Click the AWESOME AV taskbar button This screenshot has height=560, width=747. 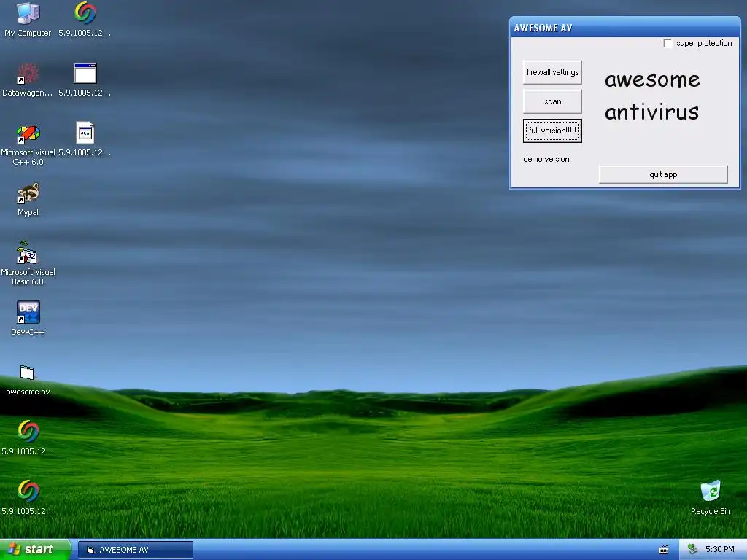tap(135, 550)
